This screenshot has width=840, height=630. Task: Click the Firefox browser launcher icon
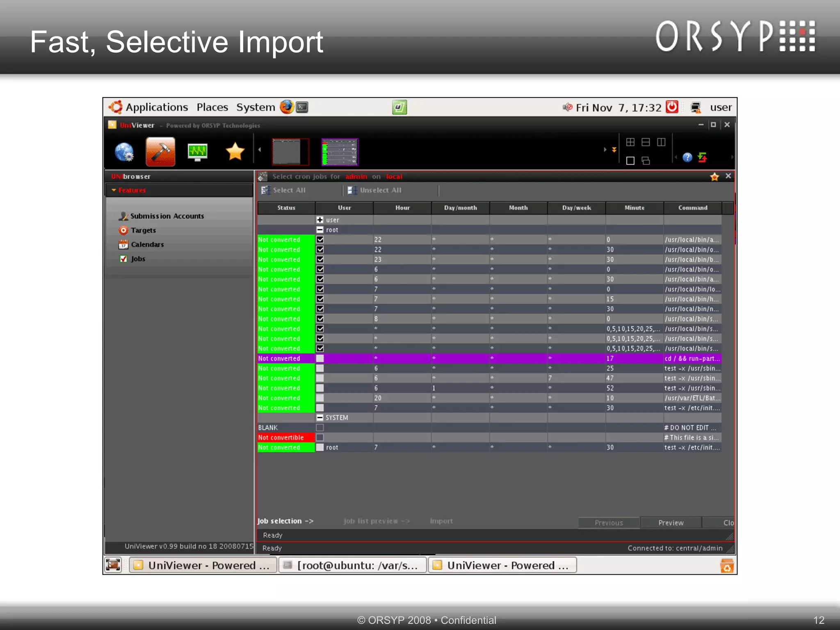(287, 107)
